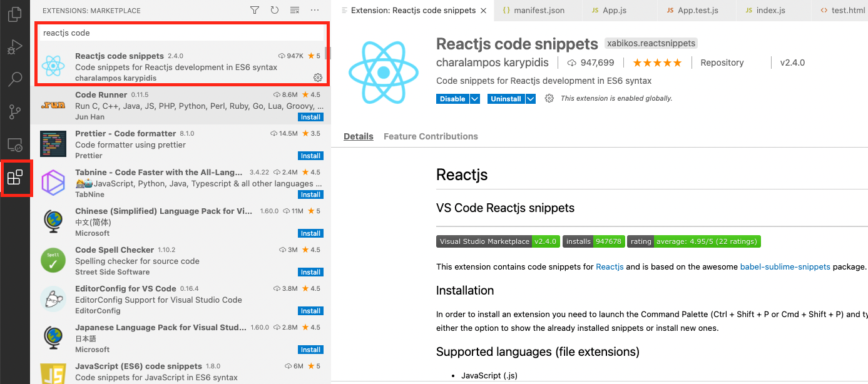Select the Code Spell Checker title

115,250
